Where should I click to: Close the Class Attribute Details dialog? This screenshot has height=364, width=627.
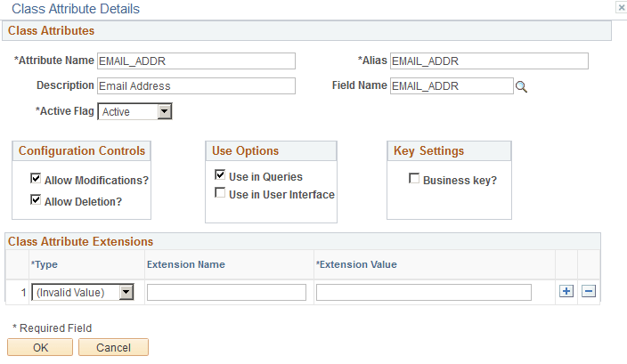coord(620,7)
